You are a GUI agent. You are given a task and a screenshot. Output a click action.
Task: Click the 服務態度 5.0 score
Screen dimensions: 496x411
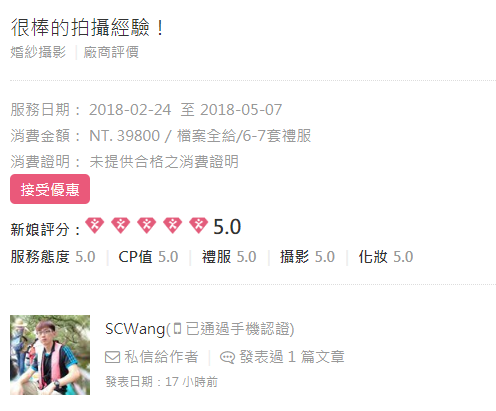point(53,257)
